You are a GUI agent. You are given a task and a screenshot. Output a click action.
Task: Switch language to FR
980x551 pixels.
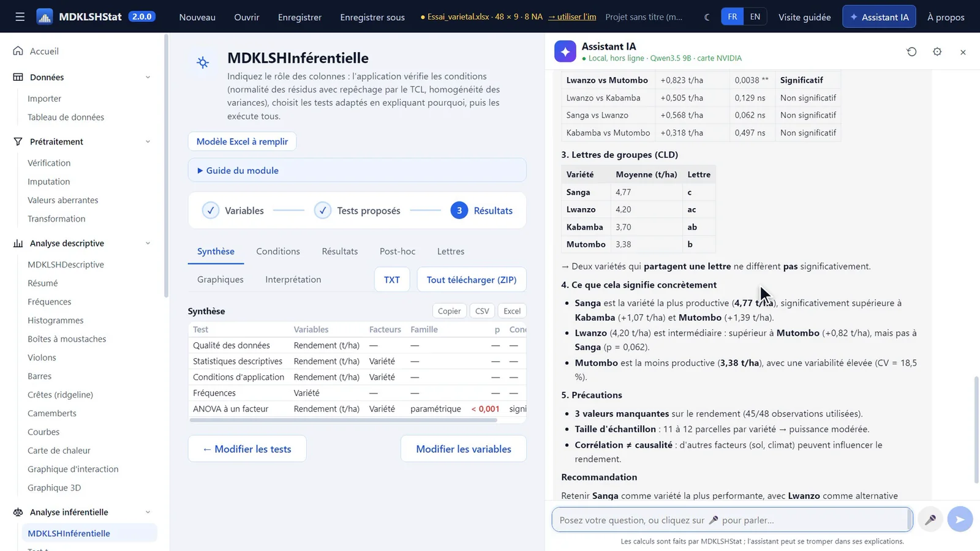point(733,17)
